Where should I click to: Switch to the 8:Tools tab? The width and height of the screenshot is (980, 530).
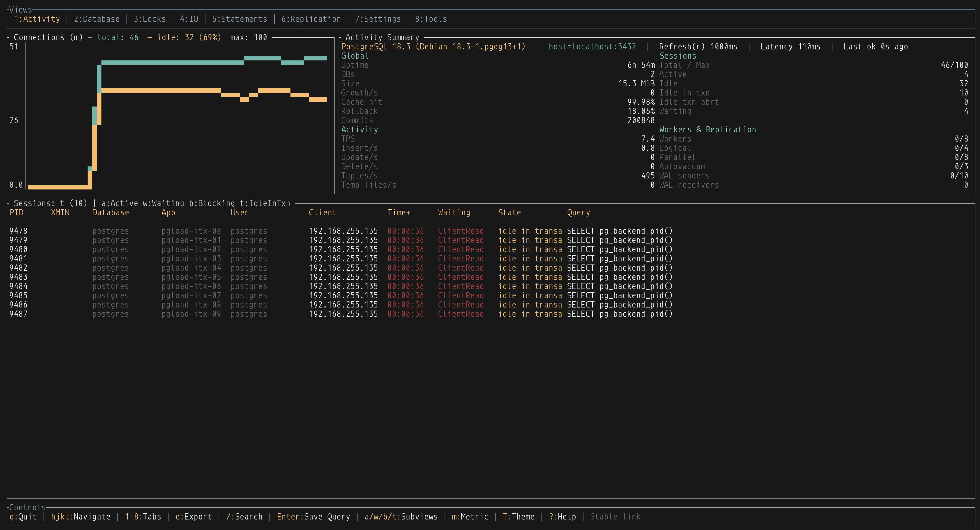click(431, 19)
